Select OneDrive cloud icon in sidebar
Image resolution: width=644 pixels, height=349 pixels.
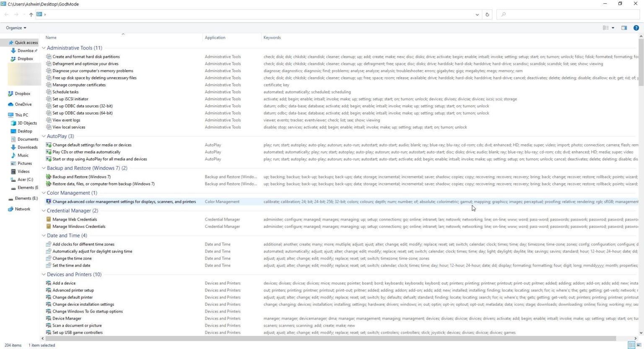[11, 104]
